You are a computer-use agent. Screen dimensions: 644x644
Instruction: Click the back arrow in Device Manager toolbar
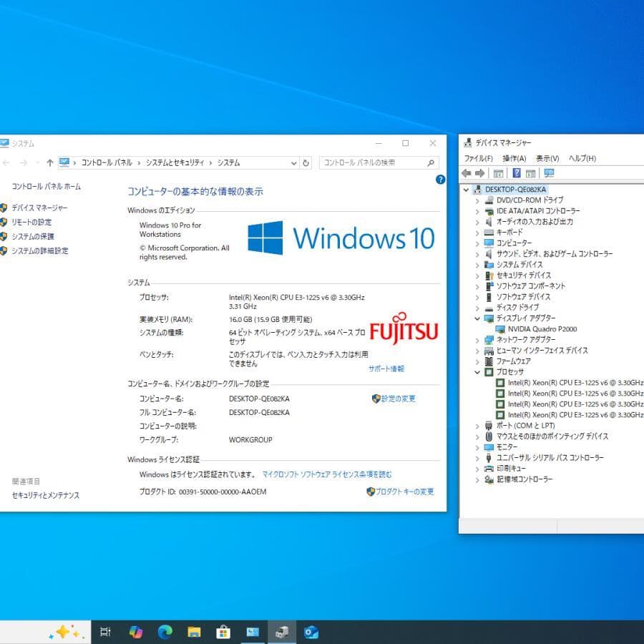[467, 172]
